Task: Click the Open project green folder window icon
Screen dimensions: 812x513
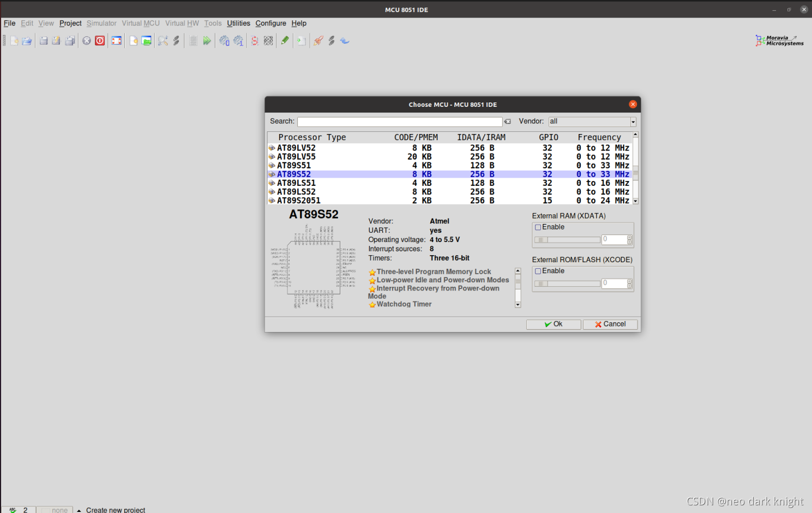Action: tap(147, 41)
